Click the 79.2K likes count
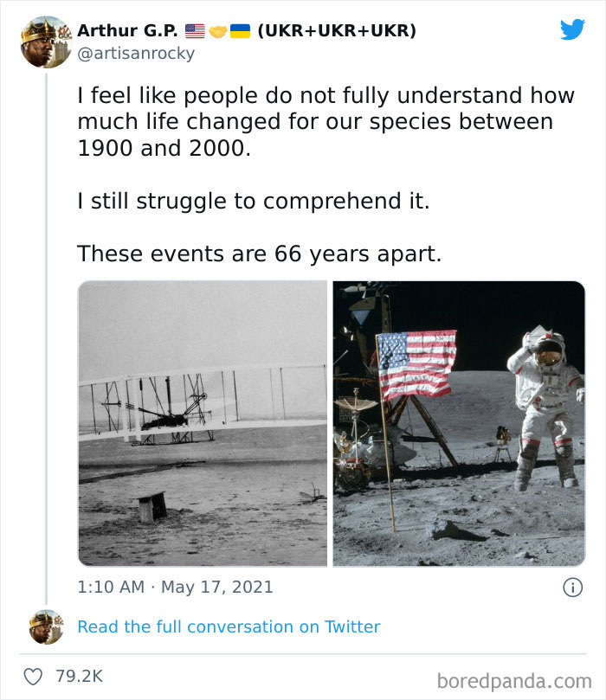This screenshot has height=700, width=606. (x=77, y=677)
